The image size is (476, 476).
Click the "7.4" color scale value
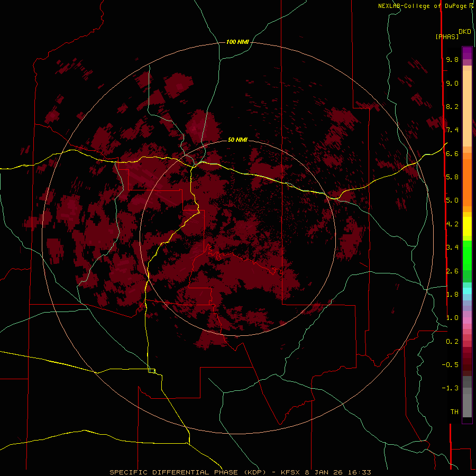click(452, 130)
